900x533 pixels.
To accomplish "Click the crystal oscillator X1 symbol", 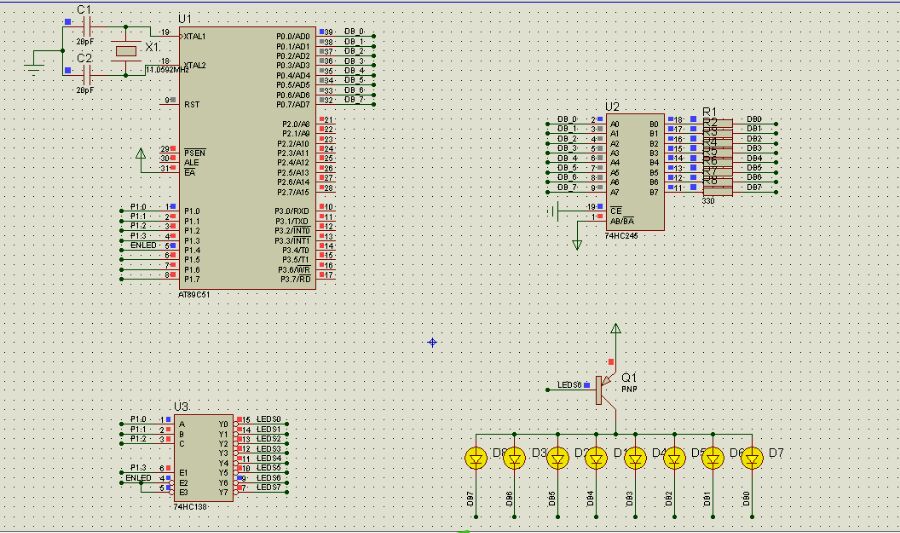I will (x=126, y=50).
